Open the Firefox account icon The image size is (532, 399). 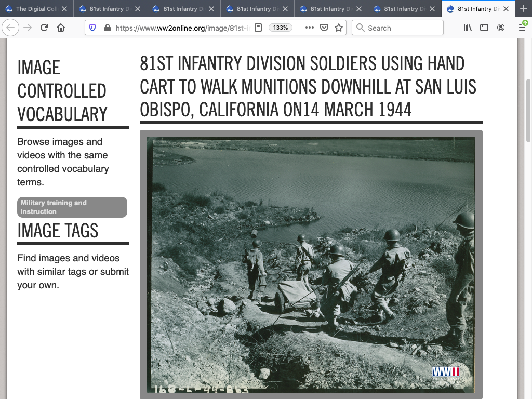click(501, 28)
